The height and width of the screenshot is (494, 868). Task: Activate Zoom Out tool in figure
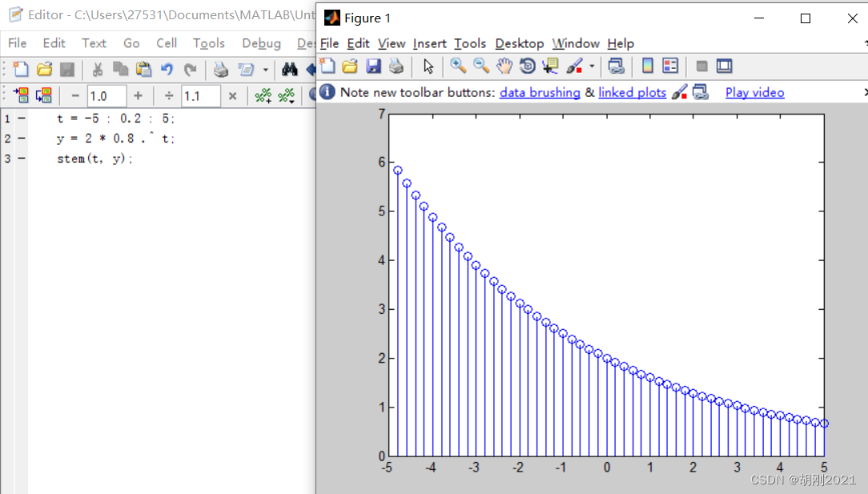481,66
